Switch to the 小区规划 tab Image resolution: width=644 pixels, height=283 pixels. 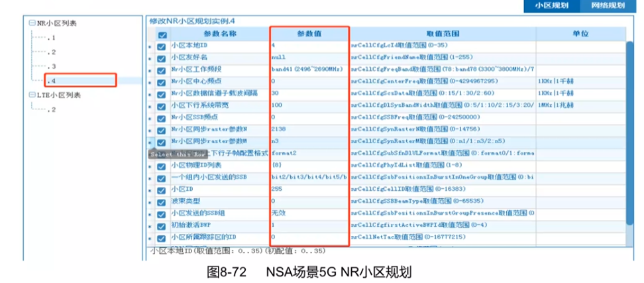[552, 6]
